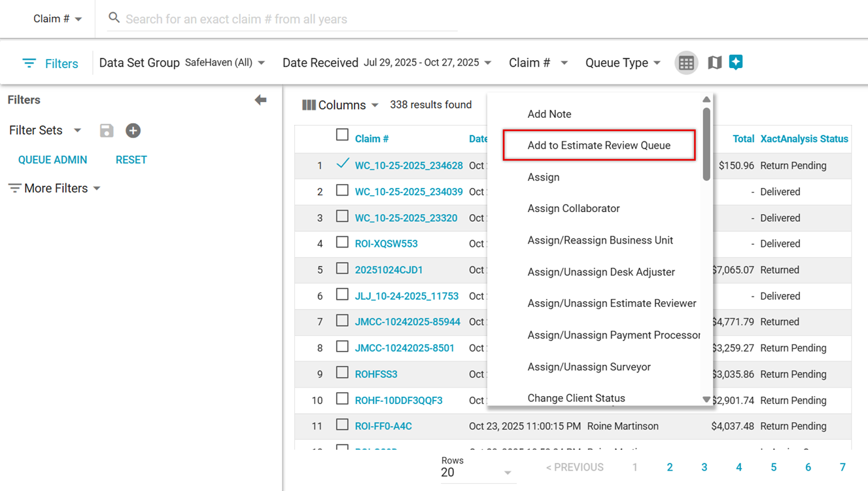Click the blue sparkle assistant icon
Screen dimensions: 868x491
(736, 62)
